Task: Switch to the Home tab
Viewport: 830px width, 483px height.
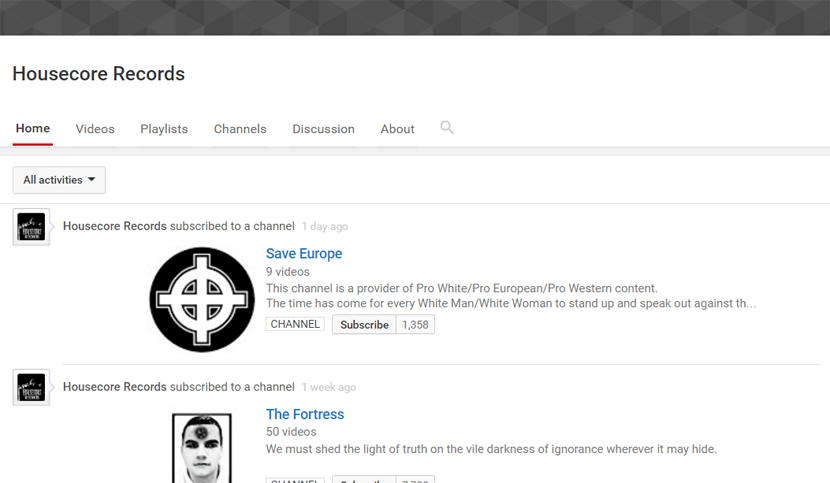Action: [x=33, y=129]
